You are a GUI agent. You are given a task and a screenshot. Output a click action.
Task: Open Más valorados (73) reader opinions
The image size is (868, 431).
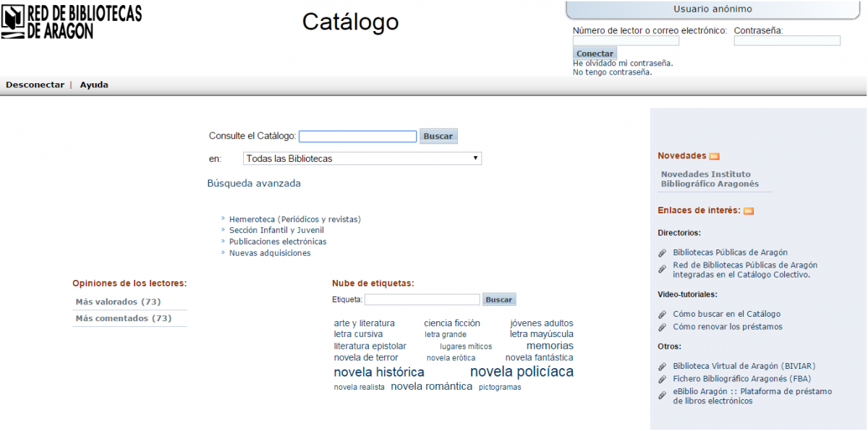pos(118,302)
